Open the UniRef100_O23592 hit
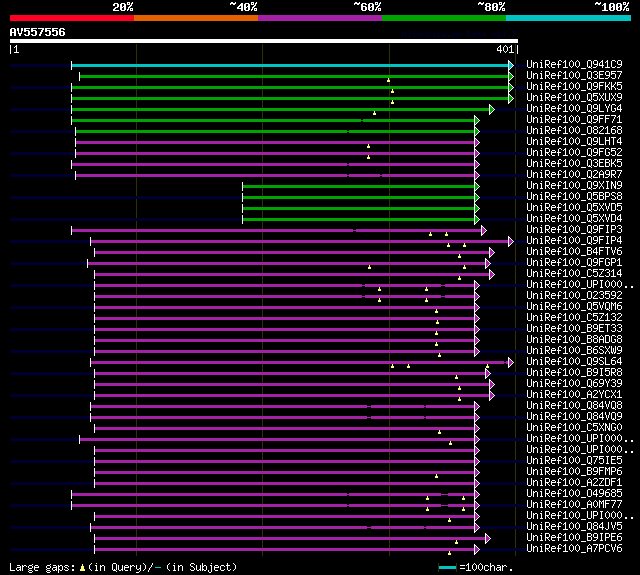The width and height of the screenshot is (640, 575). [x=574, y=296]
